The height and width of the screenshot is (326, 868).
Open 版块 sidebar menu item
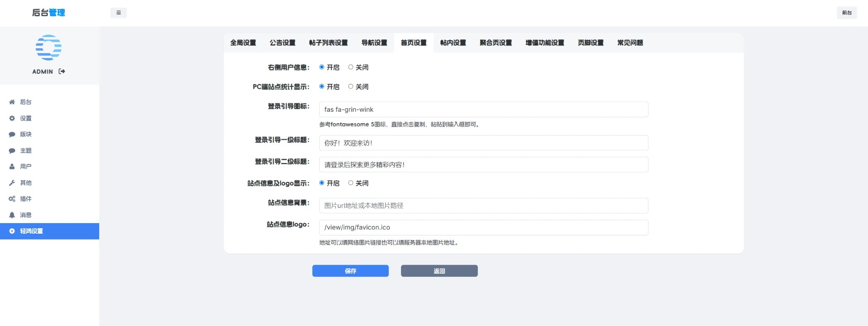pos(50,134)
